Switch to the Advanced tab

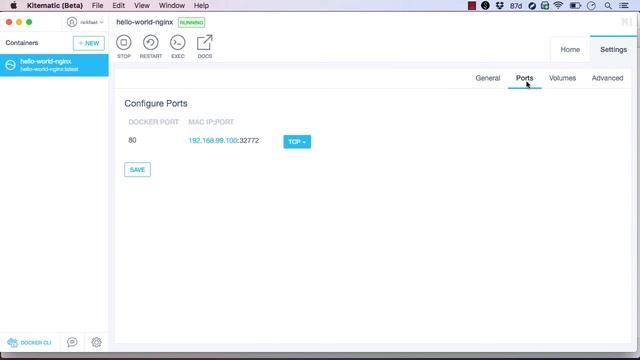(607, 78)
